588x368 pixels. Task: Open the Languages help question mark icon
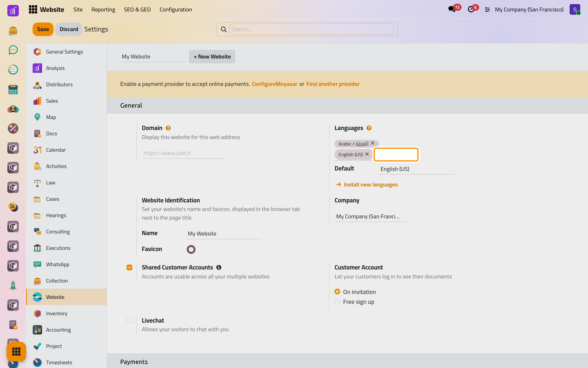(369, 128)
